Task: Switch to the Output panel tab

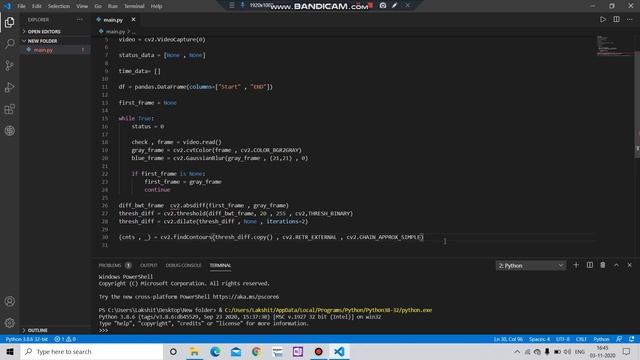Action: point(149,265)
